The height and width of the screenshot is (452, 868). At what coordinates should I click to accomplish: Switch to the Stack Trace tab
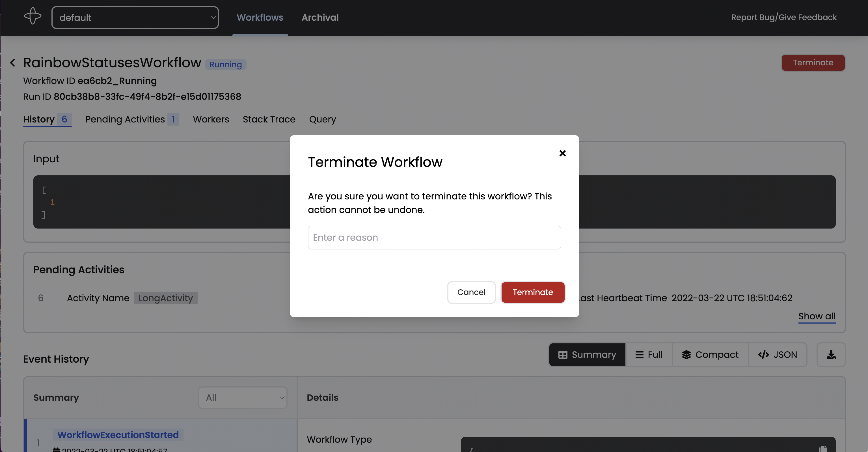pos(269,119)
